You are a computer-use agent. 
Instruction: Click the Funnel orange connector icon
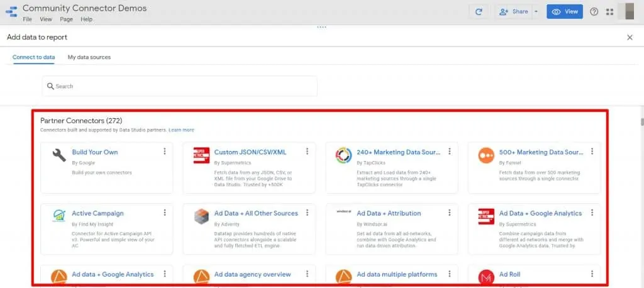coord(486,155)
